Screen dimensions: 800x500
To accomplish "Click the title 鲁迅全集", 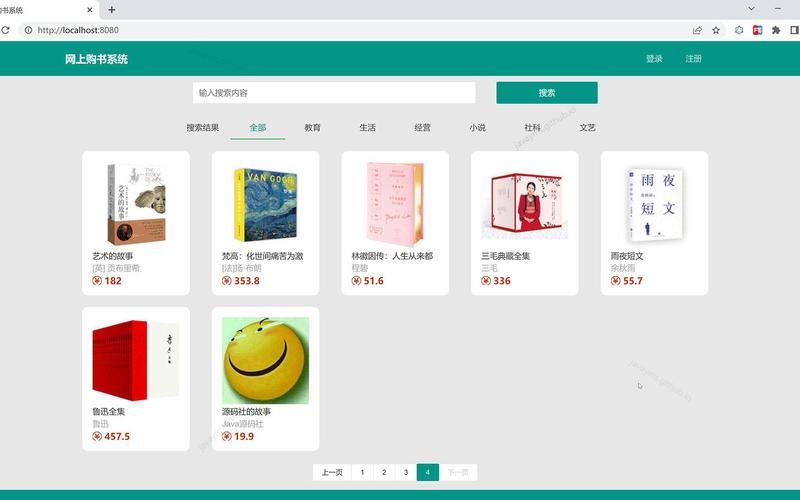I will click(x=109, y=412).
